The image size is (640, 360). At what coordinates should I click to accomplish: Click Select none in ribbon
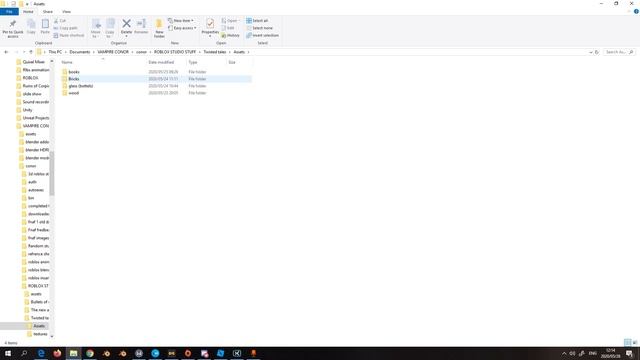(259, 28)
